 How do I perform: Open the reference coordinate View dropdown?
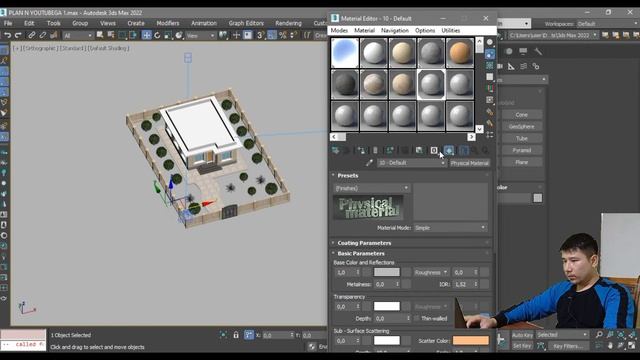pos(200,36)
